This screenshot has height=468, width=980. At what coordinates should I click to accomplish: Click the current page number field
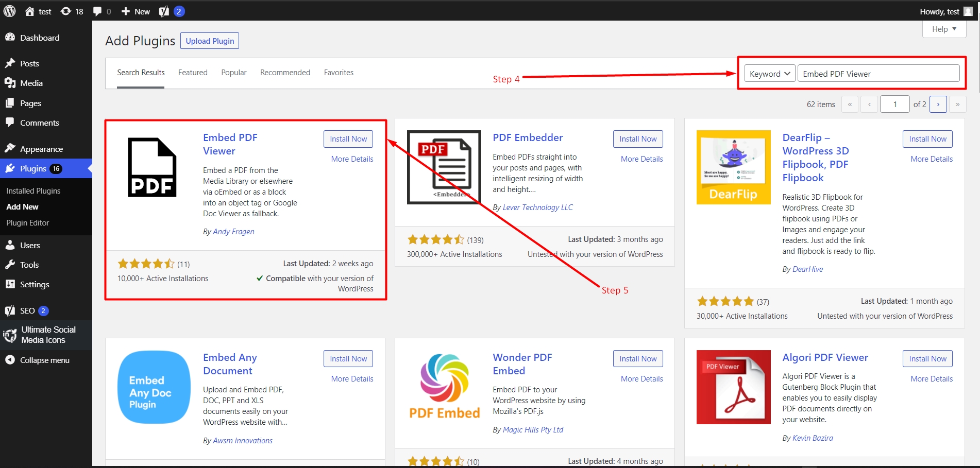[895, 104]
